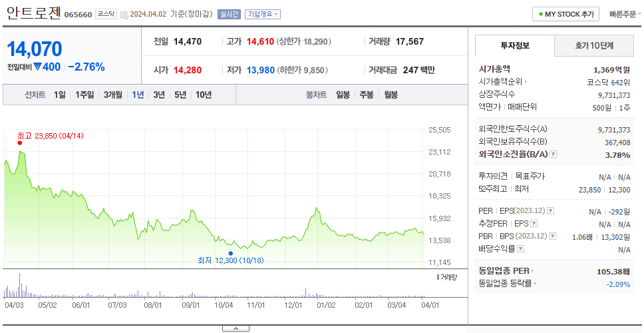Click the 하한가 9,850 text
644x333 pixels.
pos(303,71)
